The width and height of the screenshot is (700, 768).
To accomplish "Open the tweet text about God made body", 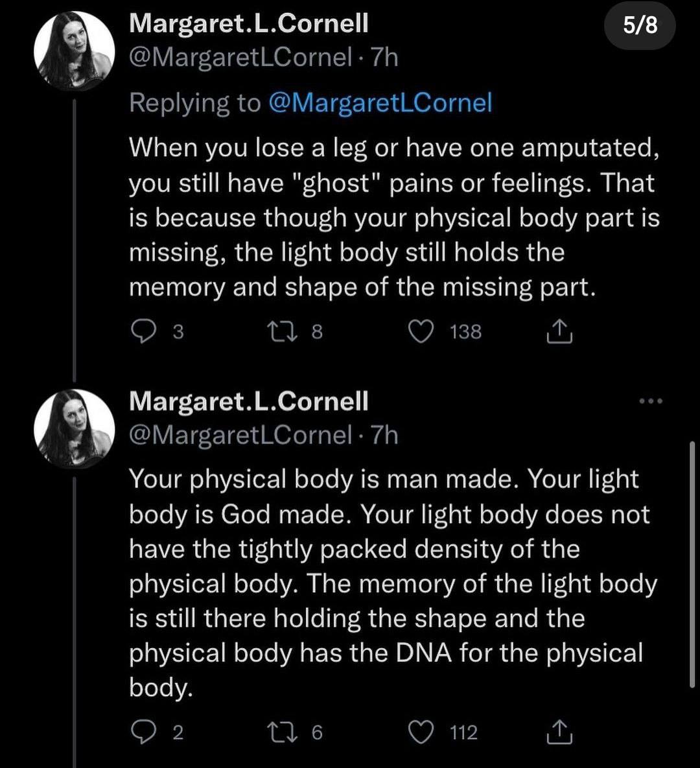I will pos(393,583).
